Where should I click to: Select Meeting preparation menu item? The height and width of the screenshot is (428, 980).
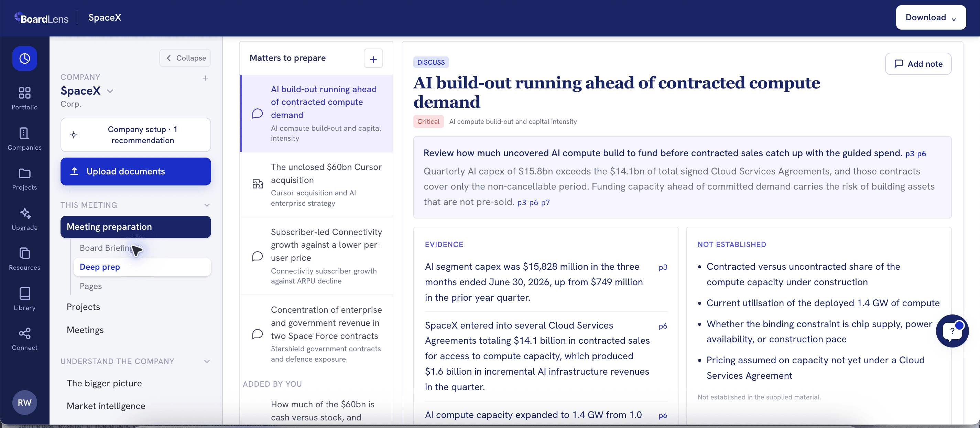coord(135,227)
